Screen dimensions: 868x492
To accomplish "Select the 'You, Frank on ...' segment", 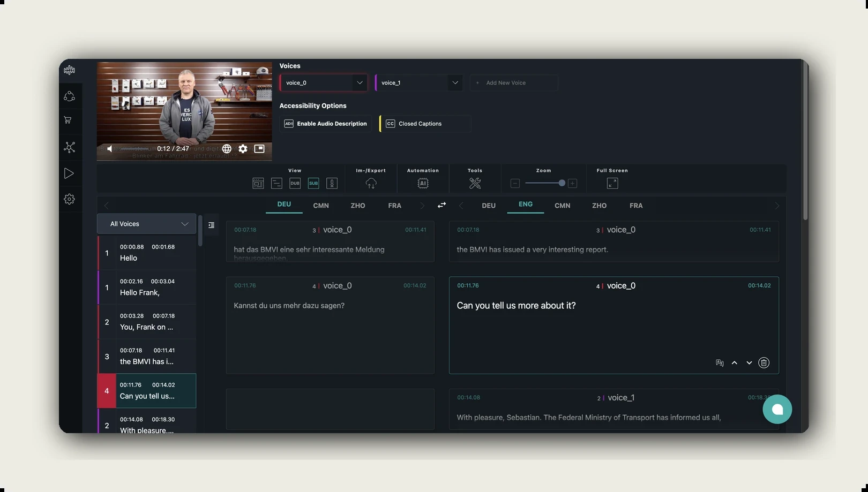I will [147, 322].
